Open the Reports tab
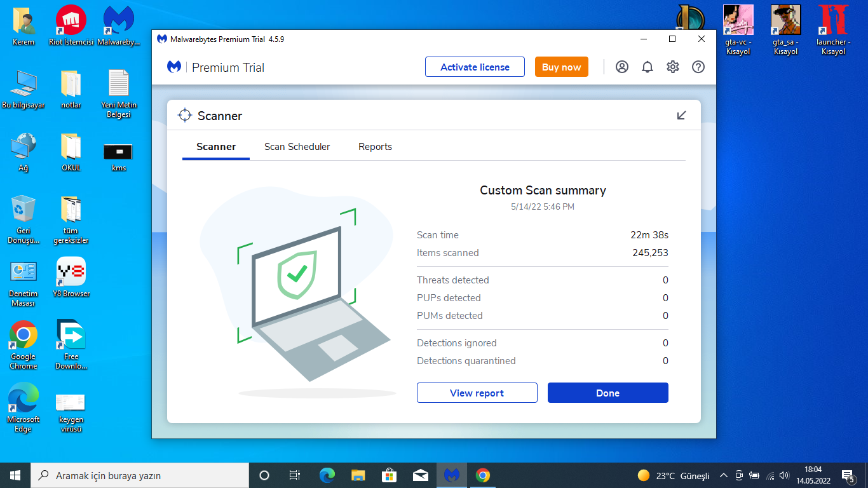868x488 pixels. tap(375, 147)
